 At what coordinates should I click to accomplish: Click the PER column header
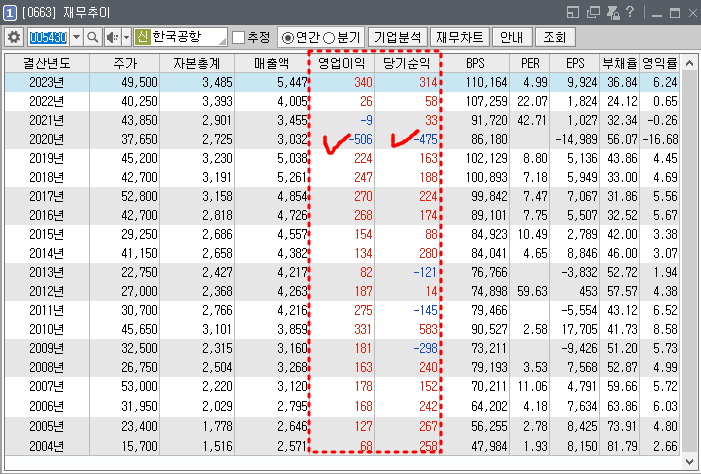tap(530, 63)
